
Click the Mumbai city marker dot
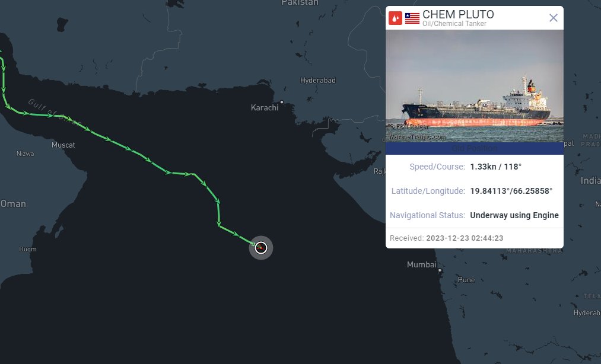[x=440, y=270]
